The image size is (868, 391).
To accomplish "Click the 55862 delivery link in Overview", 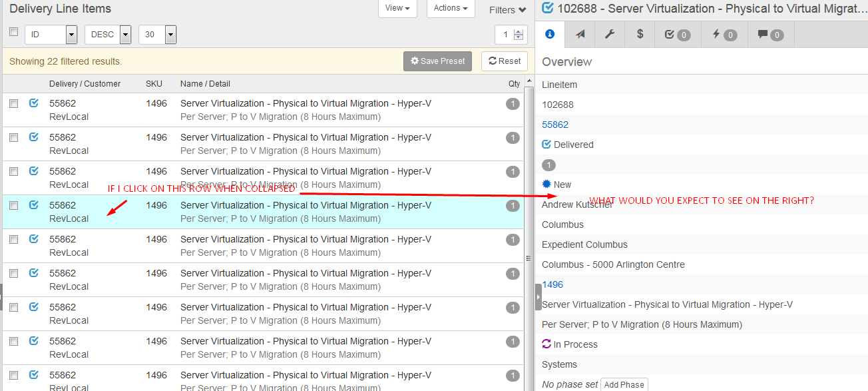I will click(x=554, y=125).
